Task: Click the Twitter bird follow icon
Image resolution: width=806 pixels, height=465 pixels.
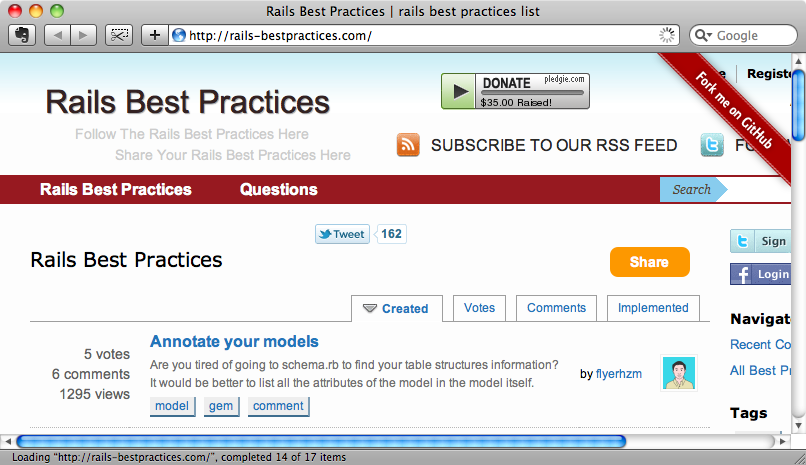Action: coord(712,145)
